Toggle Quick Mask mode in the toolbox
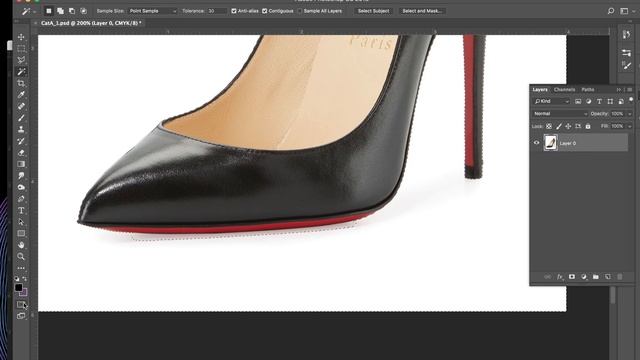The image size is (640, 360). pos(21,304)
